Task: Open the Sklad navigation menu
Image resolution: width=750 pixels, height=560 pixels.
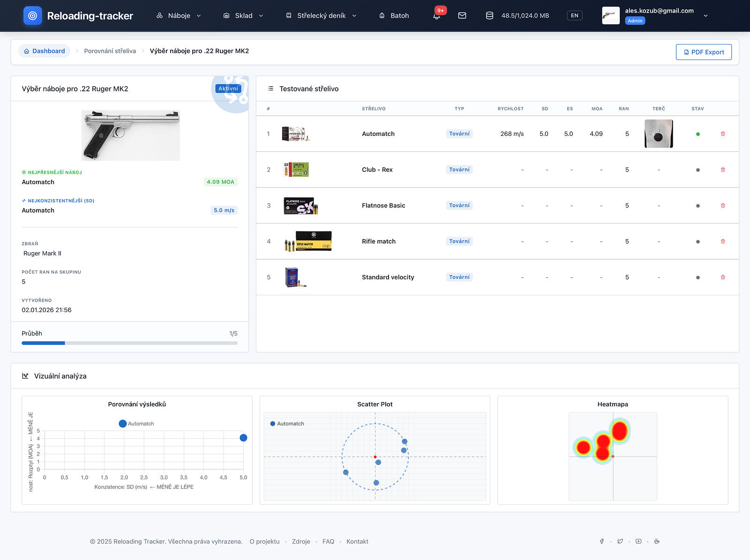Action: 243,15
